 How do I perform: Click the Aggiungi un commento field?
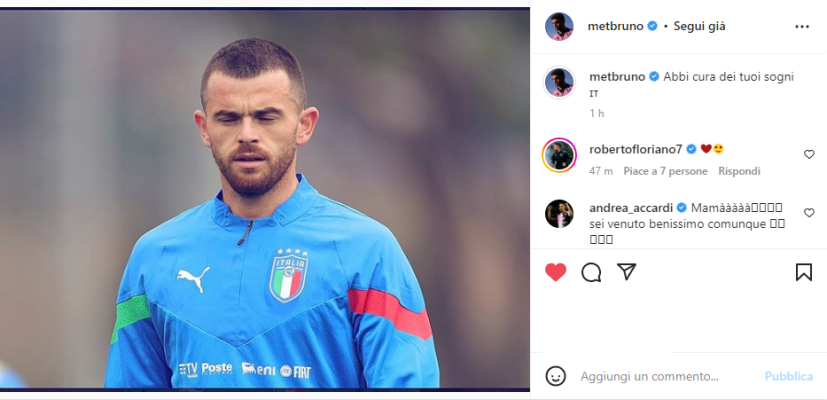[x=667, y=376]
